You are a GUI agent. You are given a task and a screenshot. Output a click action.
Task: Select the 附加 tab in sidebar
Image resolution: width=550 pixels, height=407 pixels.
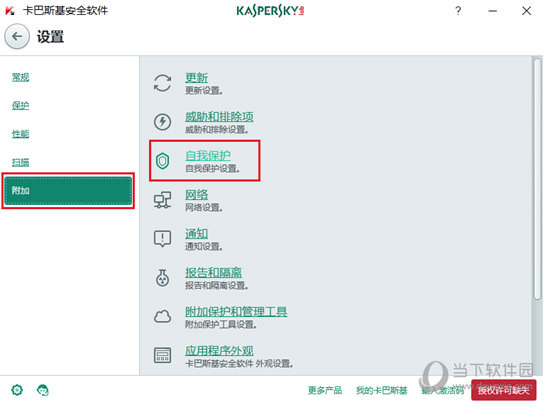point(68,191)
